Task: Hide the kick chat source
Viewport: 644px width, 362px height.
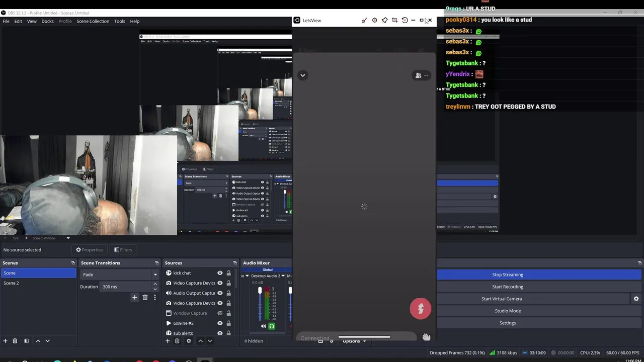Action: pyautogui.click(x=220, y=273)
